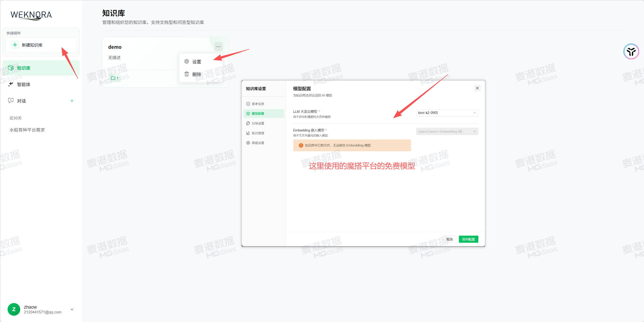Click the Z user avatar
The width and height of the screenshot is (644, 322).
[14, 309]
